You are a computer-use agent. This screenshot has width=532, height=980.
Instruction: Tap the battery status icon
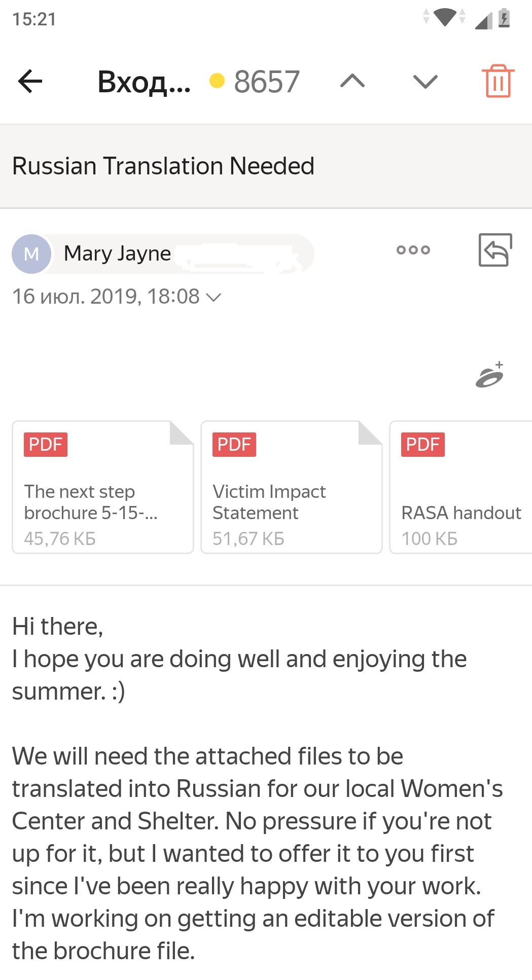(504, 18)
